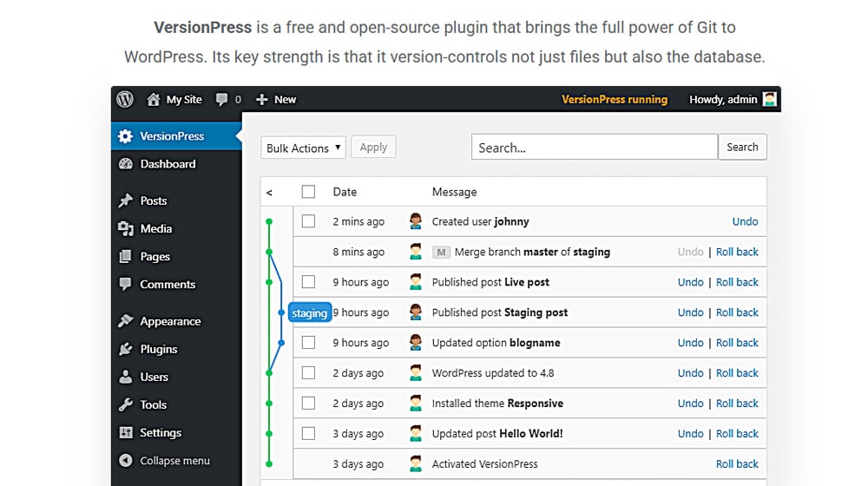Screen dimensions: 868x486
Task: Click Howdy, admin in top bar
Action: tap(723, 99)
